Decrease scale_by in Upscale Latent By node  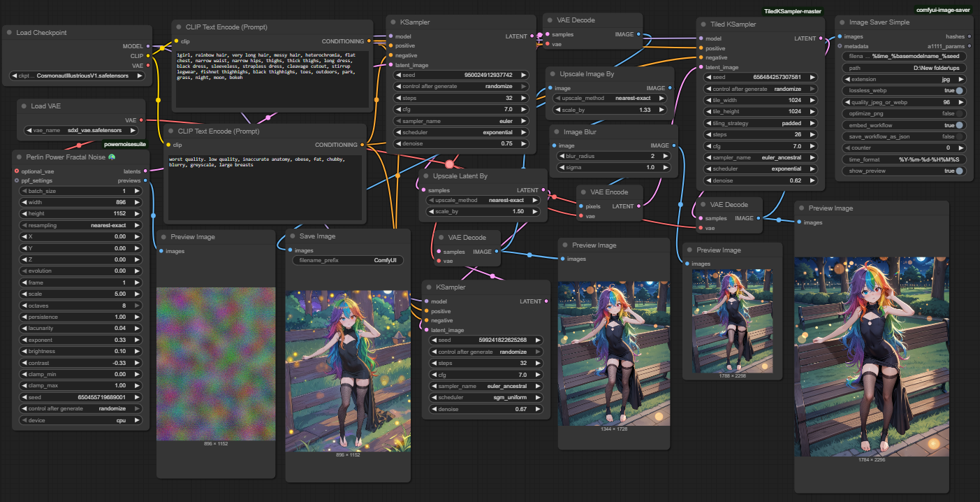pos(430,211)
